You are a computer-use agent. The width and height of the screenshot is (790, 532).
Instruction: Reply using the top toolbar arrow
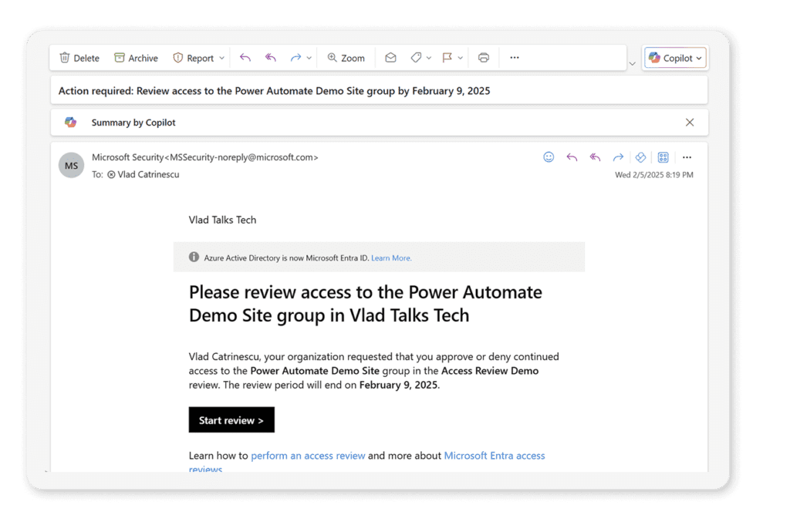click(245, 58)
